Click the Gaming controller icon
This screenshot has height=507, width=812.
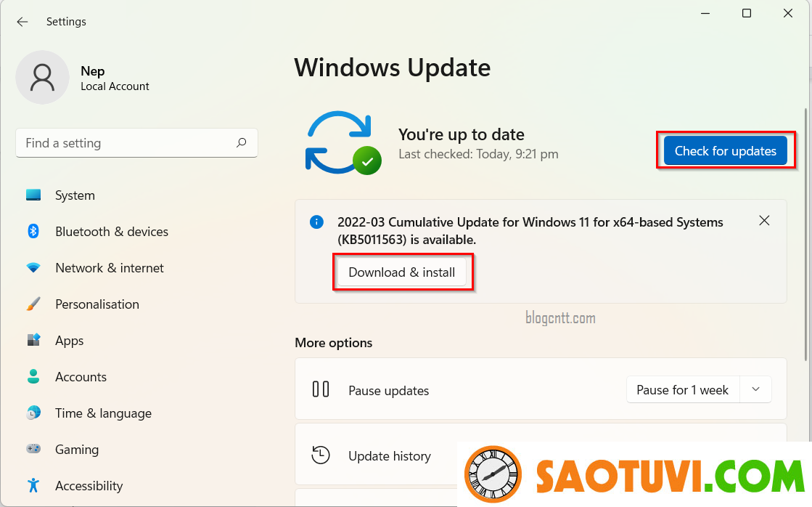(x=33, y=449)
